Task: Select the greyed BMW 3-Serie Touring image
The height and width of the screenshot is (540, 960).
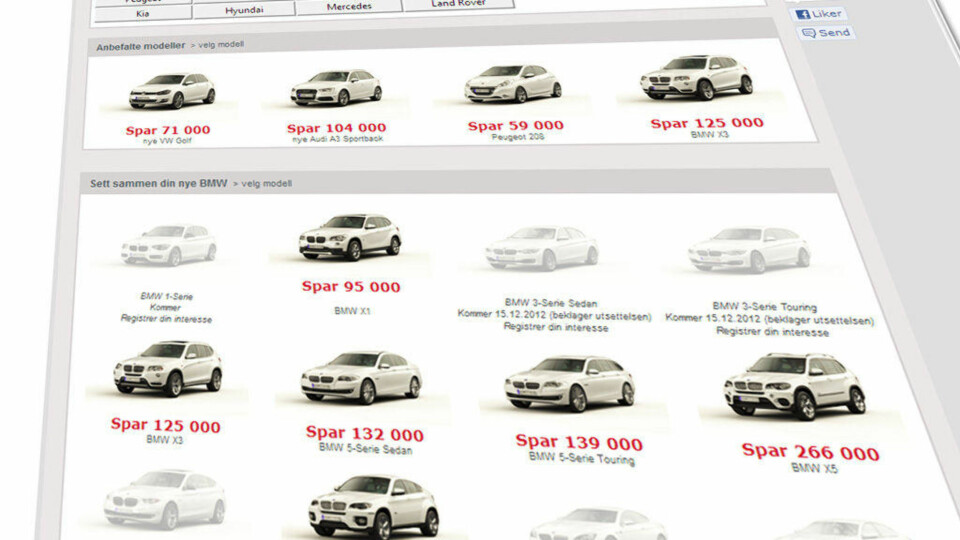Action: pos(749,249)
